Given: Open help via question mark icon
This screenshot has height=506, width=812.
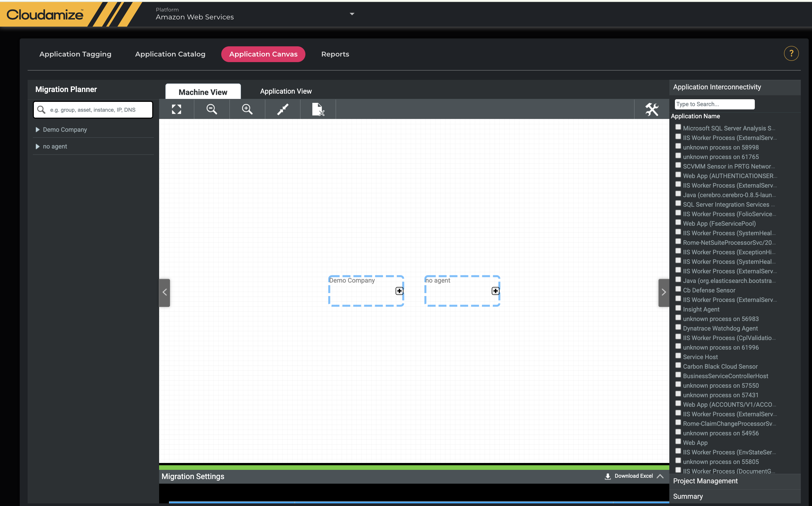Looking at the screenshot, I should (791, 54).
